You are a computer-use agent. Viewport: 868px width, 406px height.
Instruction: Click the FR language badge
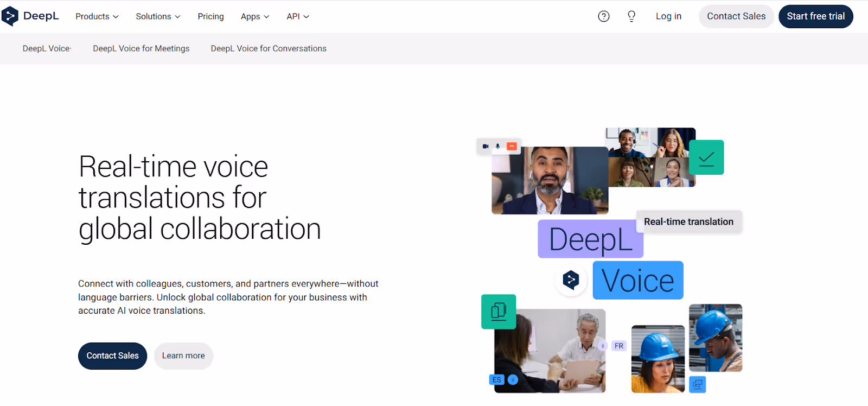[619, 346]
